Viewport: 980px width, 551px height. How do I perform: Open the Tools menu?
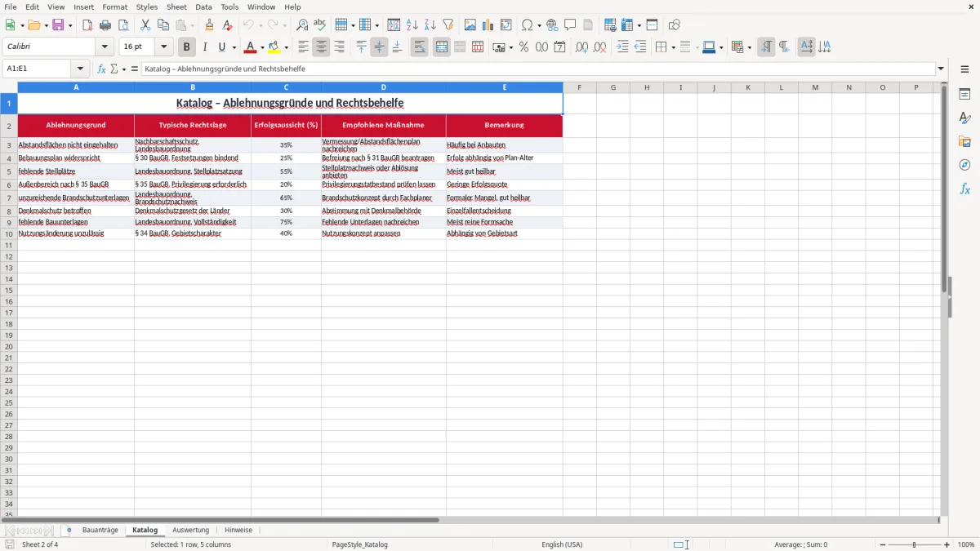point(229,7)
